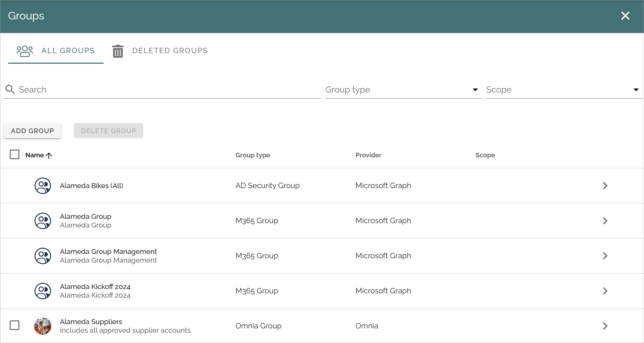Click 'Includes all approved supplier accounts.' description
Screen dimensions: 644x343
[x=126, y=330]
